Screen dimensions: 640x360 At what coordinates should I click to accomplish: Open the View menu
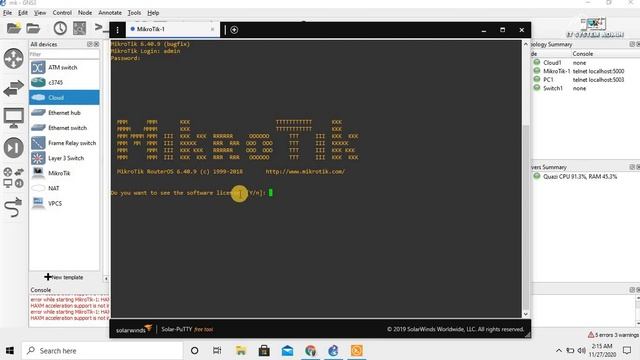(x=40, y=13)
